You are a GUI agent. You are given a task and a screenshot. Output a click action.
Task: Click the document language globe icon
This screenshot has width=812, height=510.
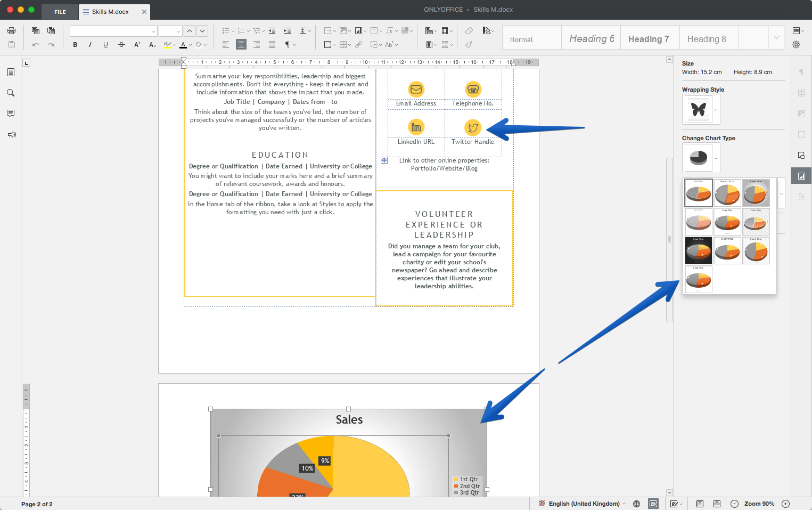[x=636, y=504]
